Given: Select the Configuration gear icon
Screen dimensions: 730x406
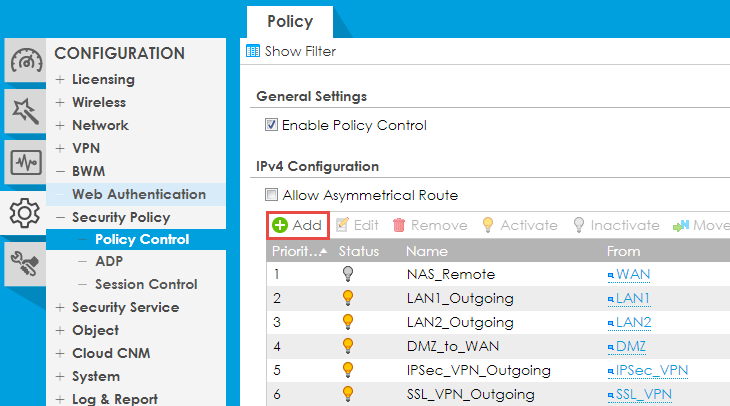Looking at the screenshot, I should point(24,211).
